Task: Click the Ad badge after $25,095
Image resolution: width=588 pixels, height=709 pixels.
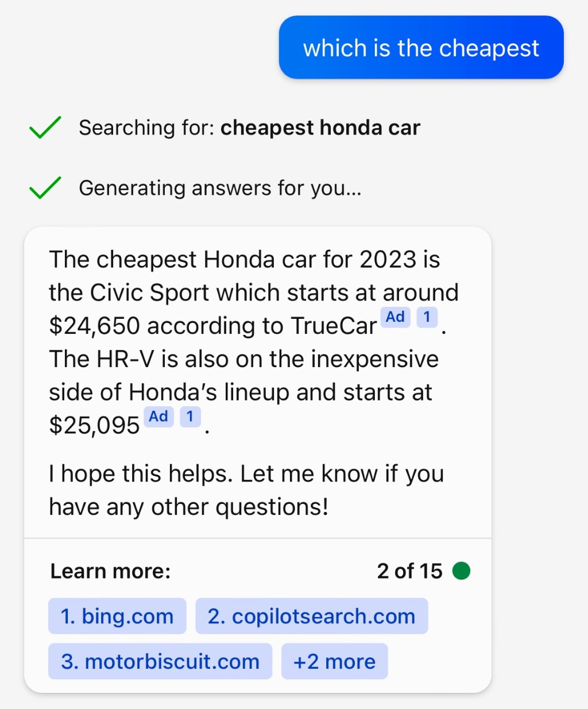Action: tap(158, 417)
